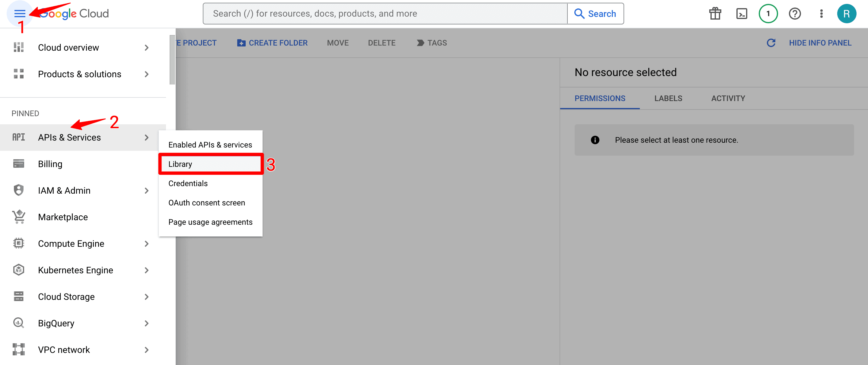Expand IAM & Admin chevron
Screen dimensions: 868x365
[147, 190]
